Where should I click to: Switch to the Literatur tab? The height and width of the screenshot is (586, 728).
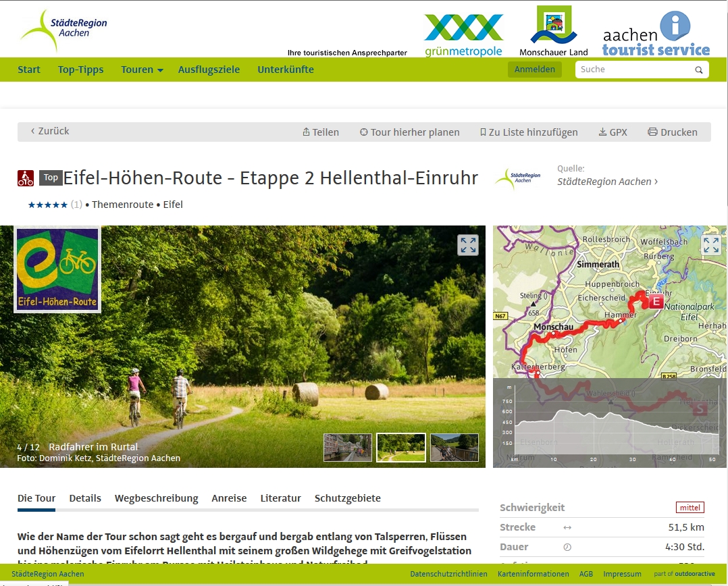280,498
